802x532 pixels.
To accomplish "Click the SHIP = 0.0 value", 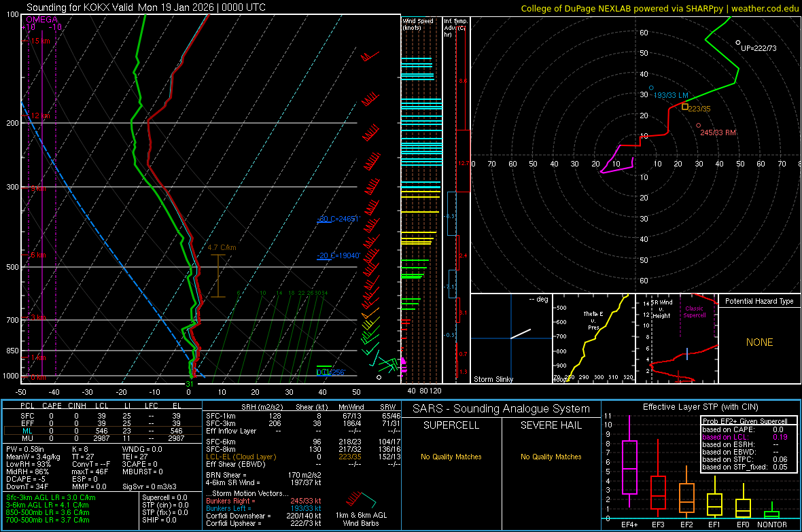I will tap(159, 520).
